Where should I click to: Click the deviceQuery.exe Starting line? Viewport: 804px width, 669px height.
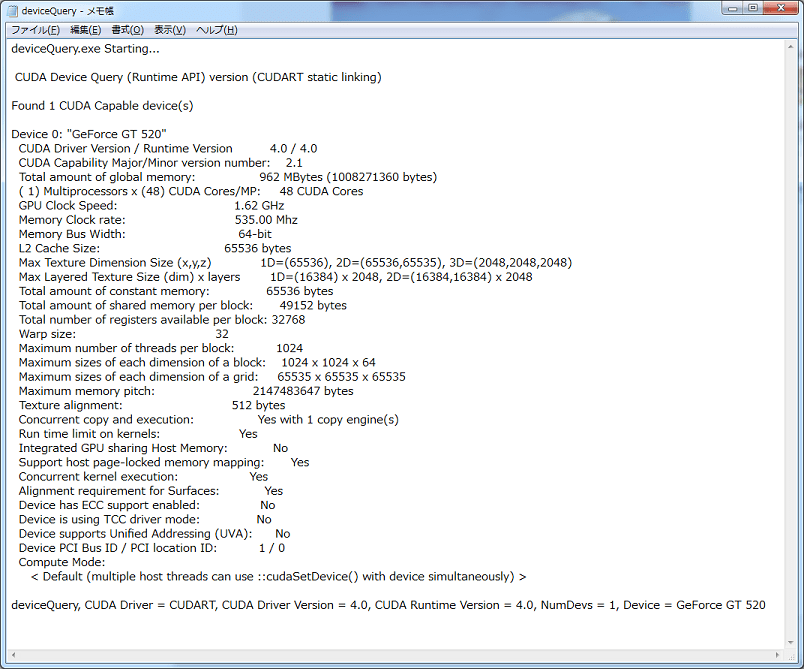(x=88, y=48)
